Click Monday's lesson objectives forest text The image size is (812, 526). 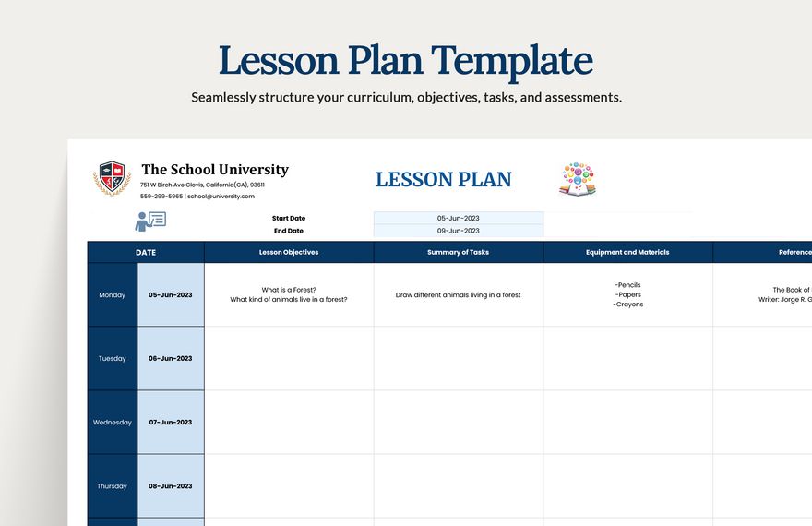(x=289, y=294)
